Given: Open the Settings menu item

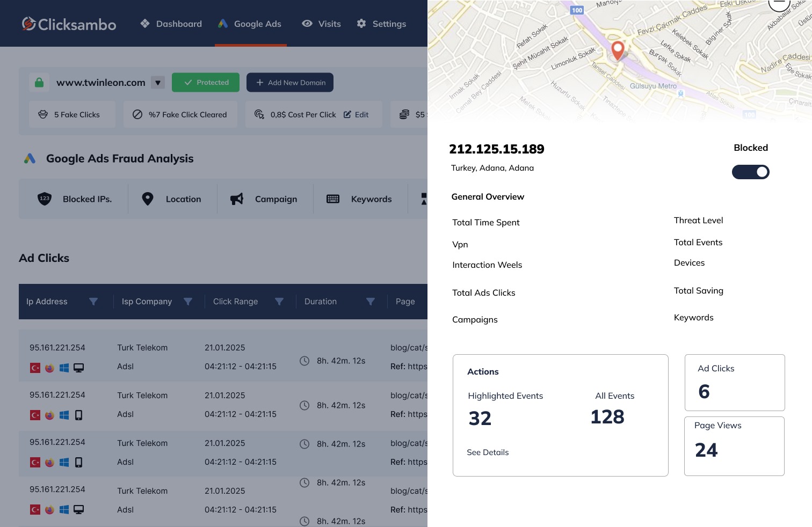Looking at the screenshot, I should click(382, 24).
